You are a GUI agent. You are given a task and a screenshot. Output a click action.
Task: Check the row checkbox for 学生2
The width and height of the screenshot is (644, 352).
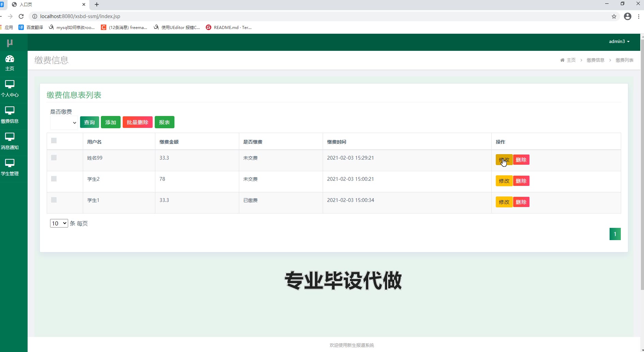tap(54, 179)
